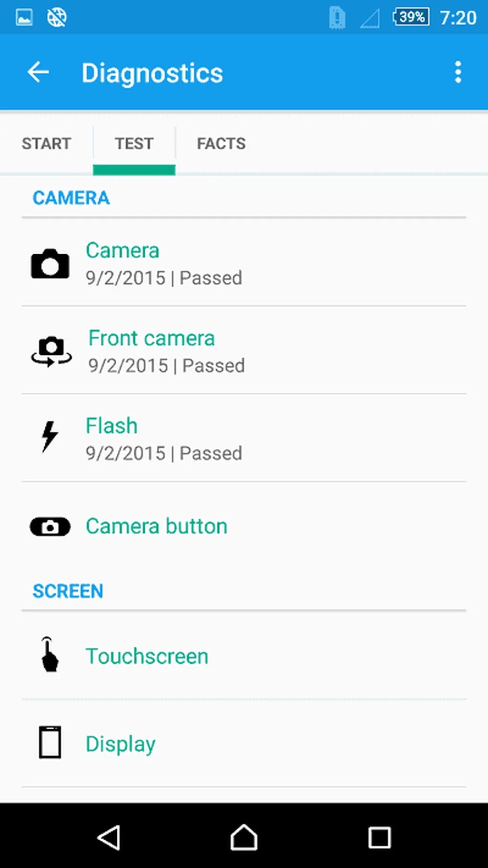Open Recent apps with square button
Screen dimensions: 488x868
point(379,837)
